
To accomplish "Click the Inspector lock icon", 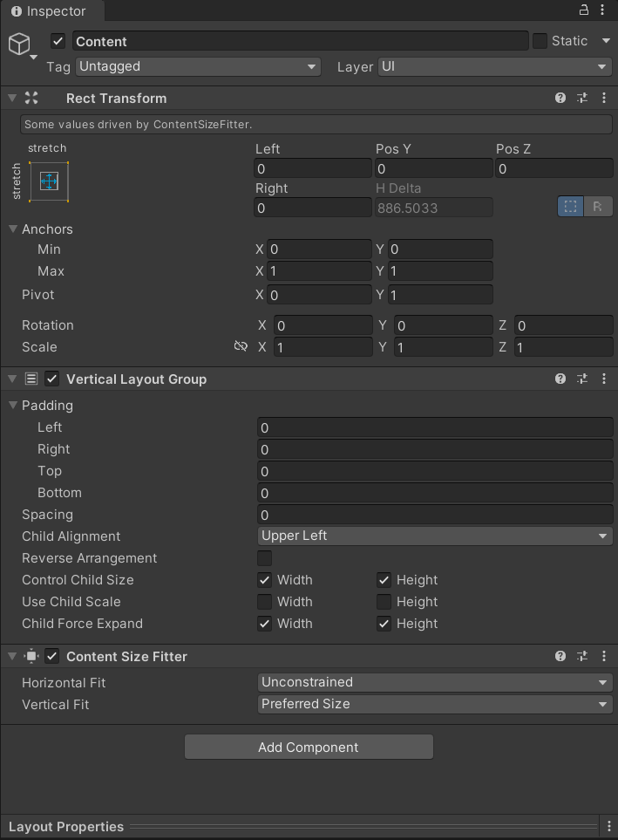I will 584,10.
